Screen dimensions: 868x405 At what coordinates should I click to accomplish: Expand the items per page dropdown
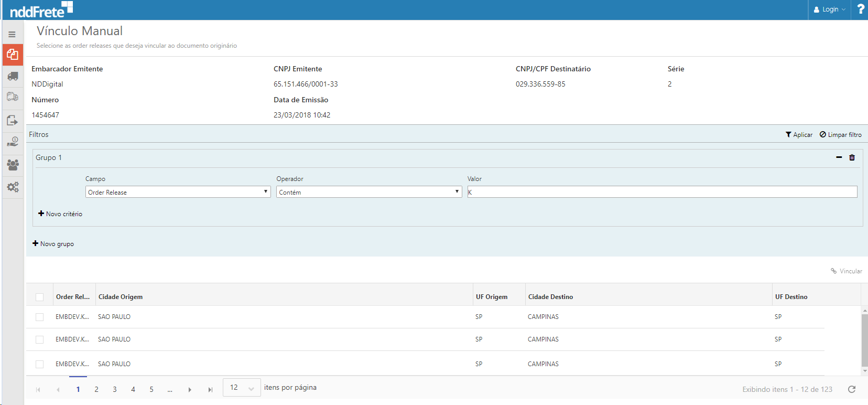coord(242,388)
